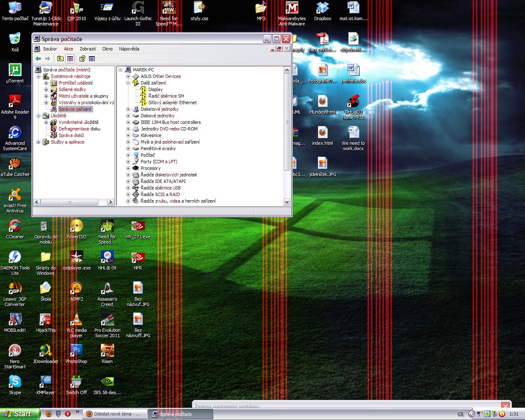Viewport: 525px width, 420px height.
Task: Select the styly.css desktop file
Action: pos(199,11)
